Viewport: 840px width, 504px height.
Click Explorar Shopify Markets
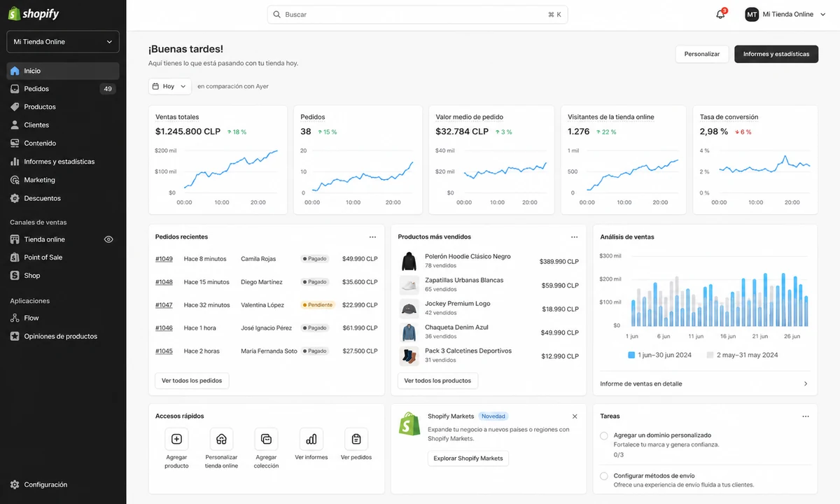[468, 458]
